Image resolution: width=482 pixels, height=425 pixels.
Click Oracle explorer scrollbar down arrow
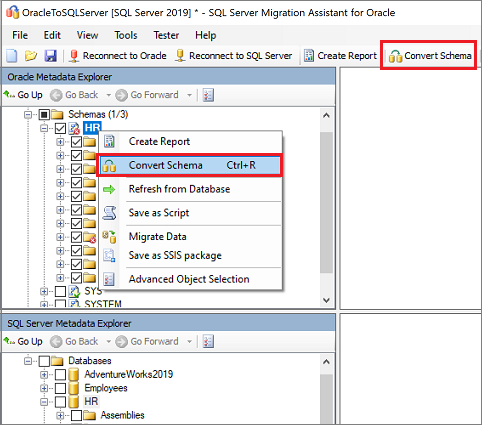[326, 300]
